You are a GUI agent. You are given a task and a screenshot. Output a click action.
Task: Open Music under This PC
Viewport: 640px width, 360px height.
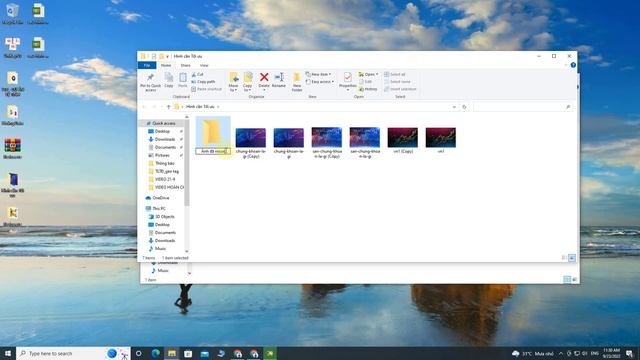coord(160,249)
